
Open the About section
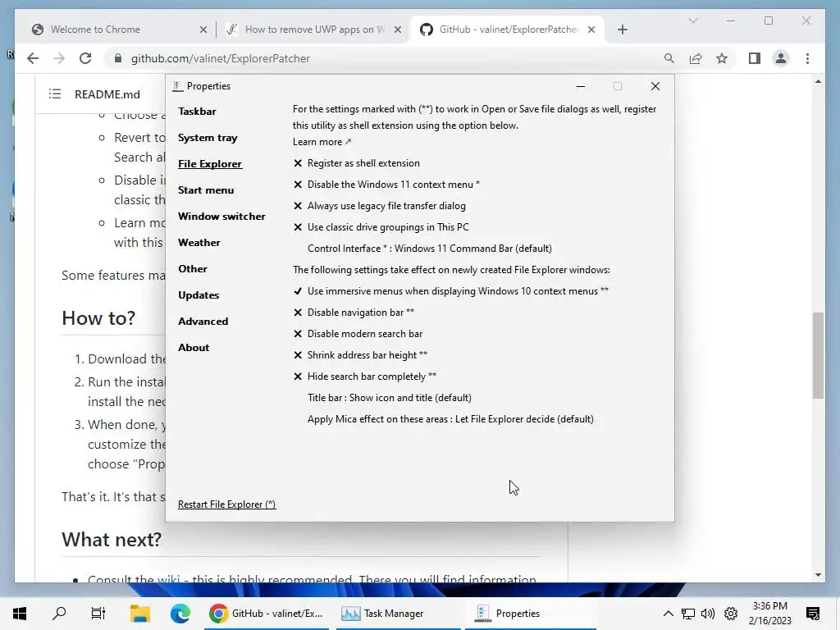(x=194, y=348)
